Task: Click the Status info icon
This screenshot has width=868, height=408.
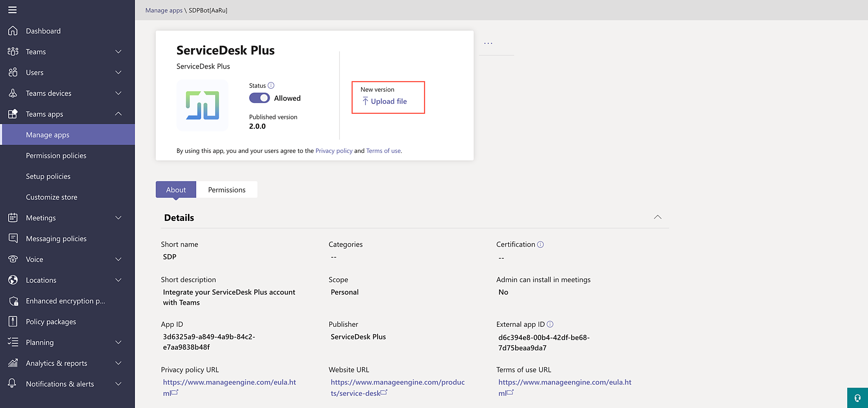Action: point(271,86)
